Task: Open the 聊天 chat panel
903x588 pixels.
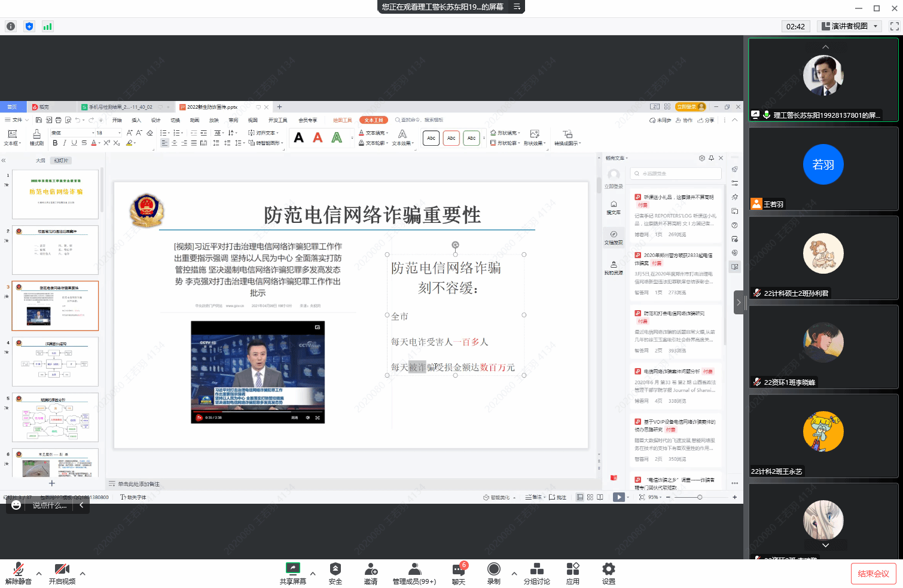Action: (x=459, y=573)
